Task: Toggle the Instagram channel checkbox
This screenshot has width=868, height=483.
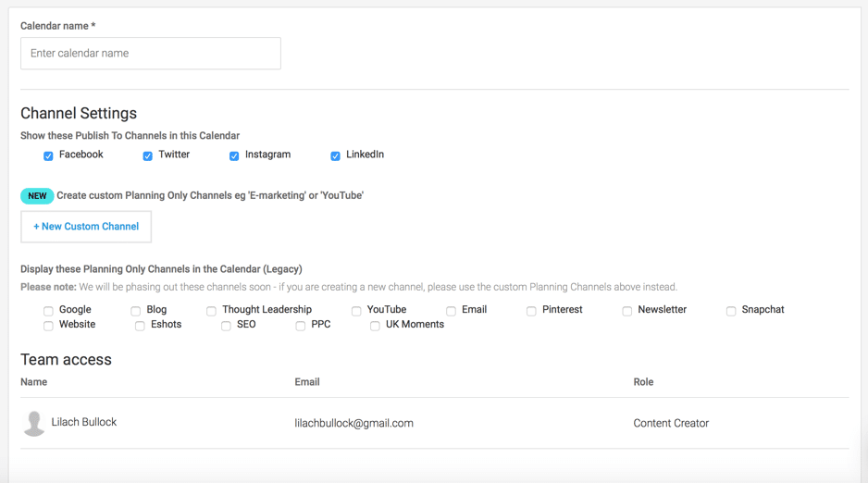Action: pyautogui.click(x=234, y=156)
